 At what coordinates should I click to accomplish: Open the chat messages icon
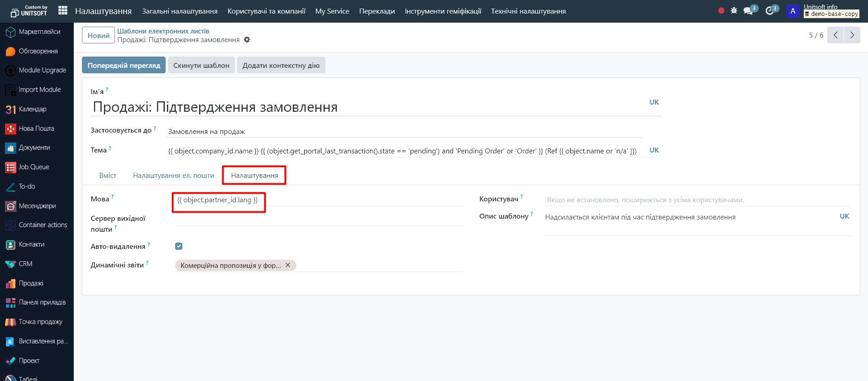point(748,11)
